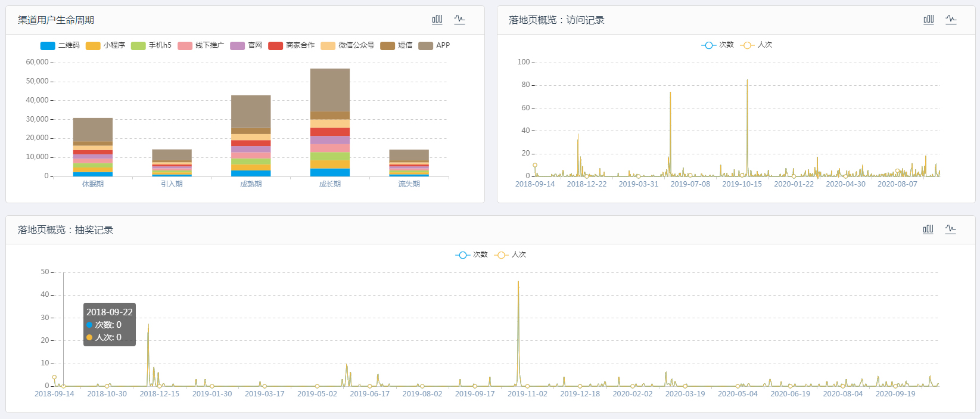
Task: Click the 2019-11-02 lottery chart date label
Action: pyautogui.click(x=527, y=394)
